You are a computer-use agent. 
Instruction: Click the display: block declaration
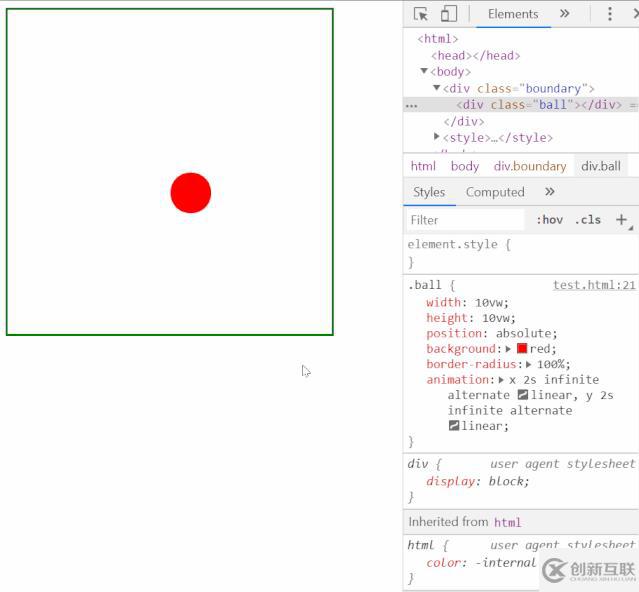[x=478, y=481]
